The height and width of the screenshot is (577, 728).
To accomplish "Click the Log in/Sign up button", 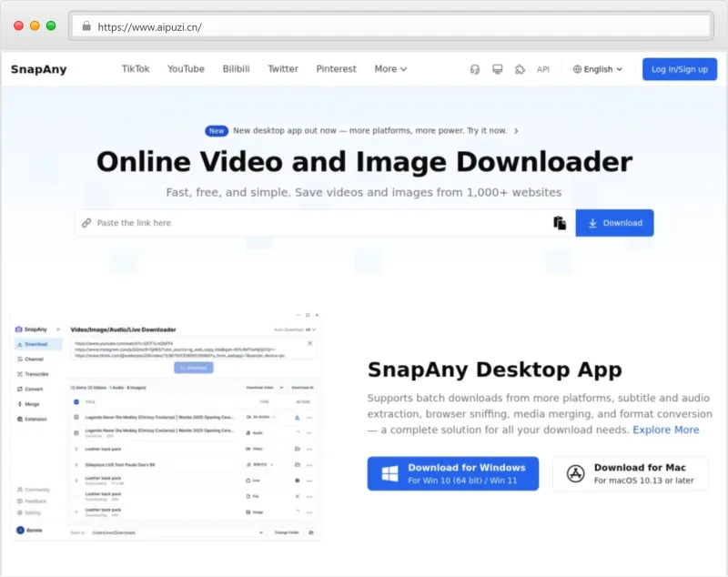I will (679, 69).
